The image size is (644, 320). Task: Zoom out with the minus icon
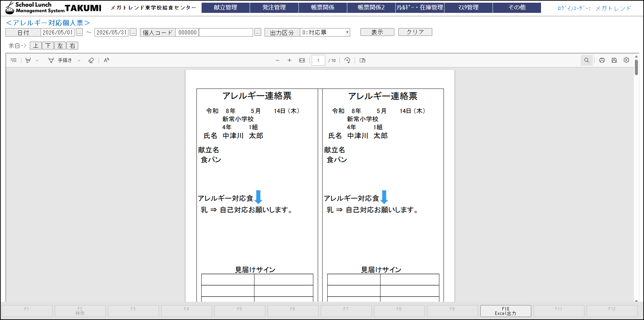277,60
